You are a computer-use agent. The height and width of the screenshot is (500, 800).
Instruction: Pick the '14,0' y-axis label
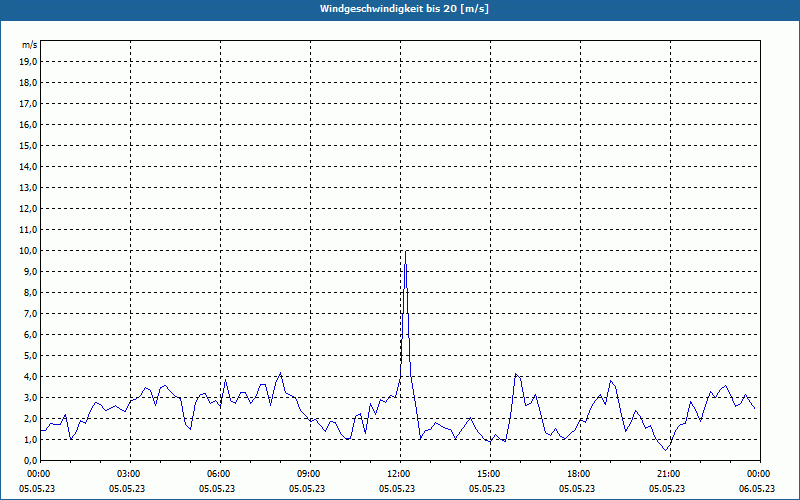(28, 166)
